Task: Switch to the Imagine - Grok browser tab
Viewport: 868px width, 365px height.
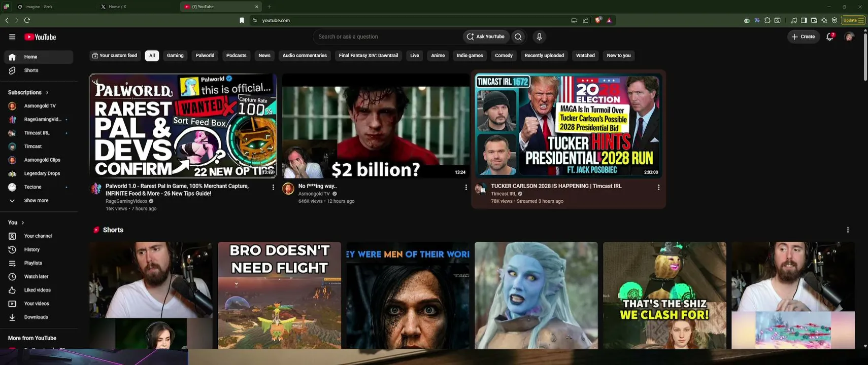Action: pos(53,7)
